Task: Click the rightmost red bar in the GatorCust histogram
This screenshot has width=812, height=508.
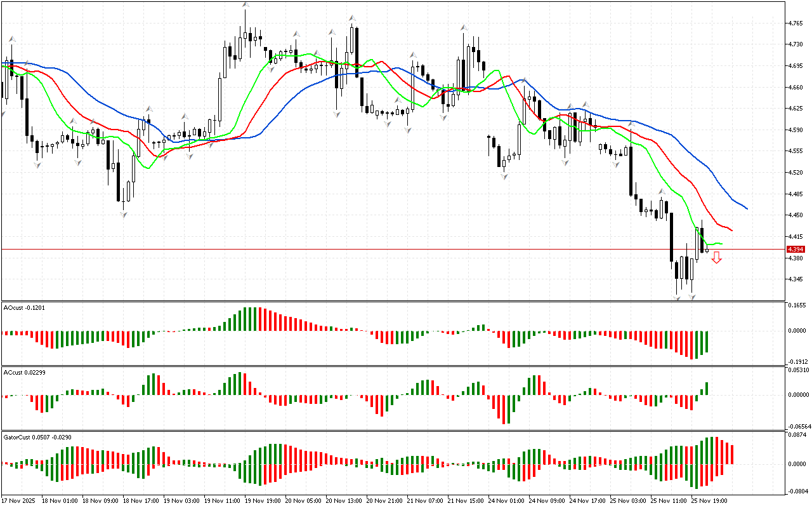Action: (732, 454)
